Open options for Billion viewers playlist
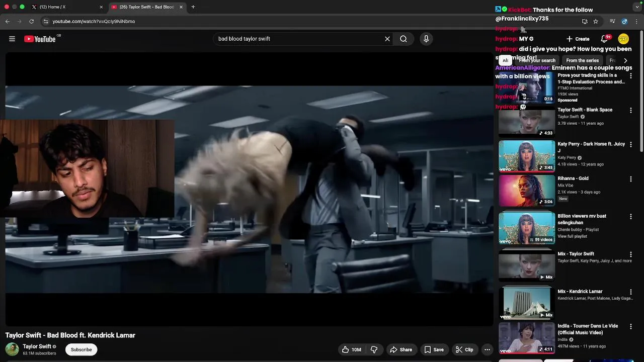 (x=630, y=217)
